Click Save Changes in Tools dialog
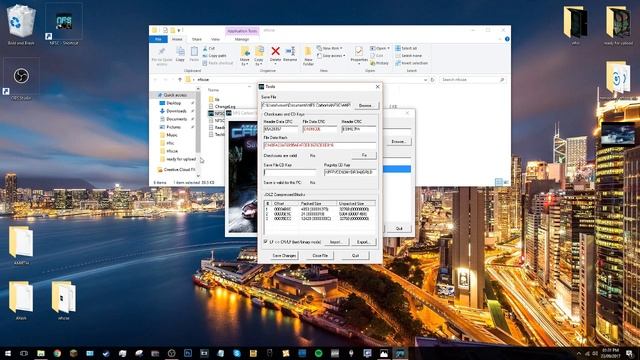Image resolution: width=640 pixels, height=360 pixels. (284, 256)
